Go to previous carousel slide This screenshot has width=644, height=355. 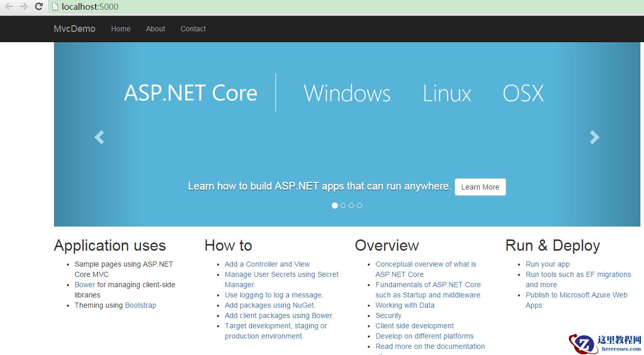[x=99, y=137]
